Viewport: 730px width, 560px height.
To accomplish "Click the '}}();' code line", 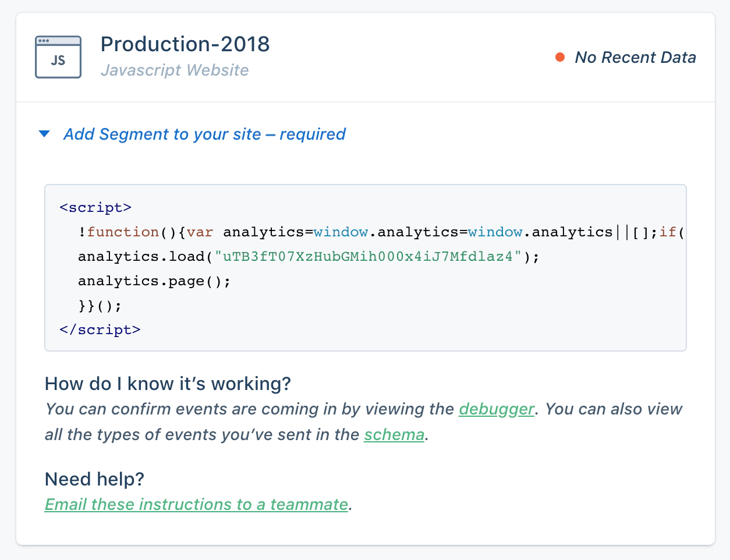I will 100,306.
